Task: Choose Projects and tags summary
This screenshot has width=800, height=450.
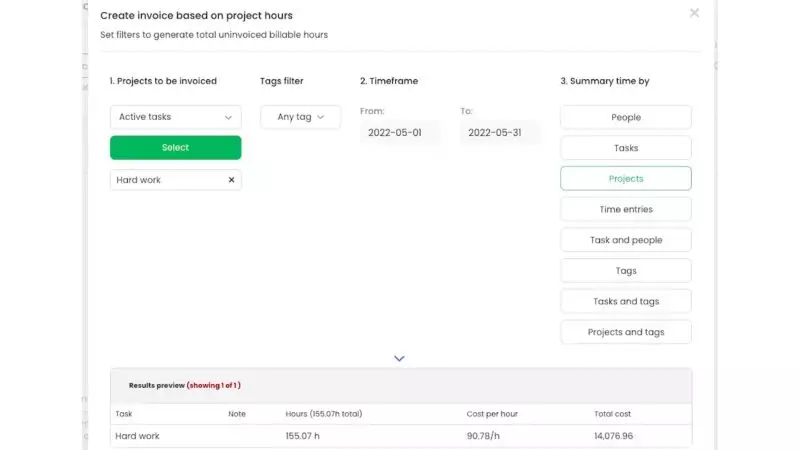Action: click(x=625, y=332)
